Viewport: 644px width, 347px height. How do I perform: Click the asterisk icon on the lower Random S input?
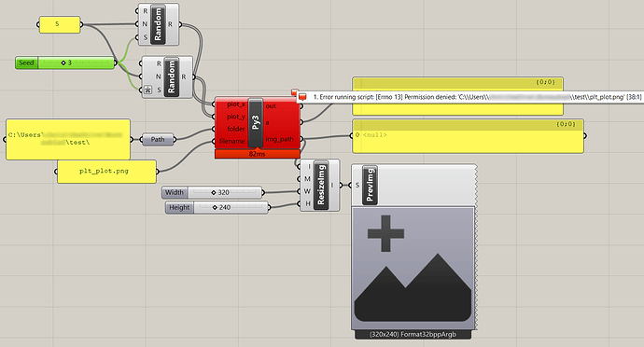(147, 90)
